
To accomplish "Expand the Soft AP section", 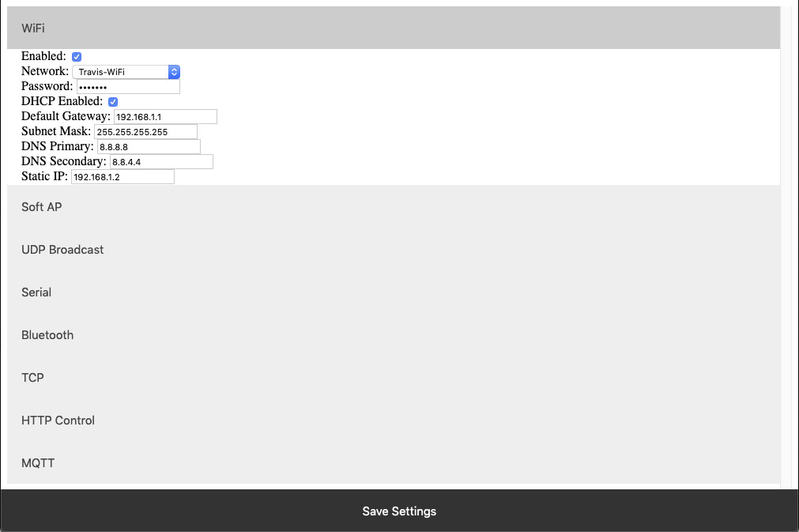I will [x=394, y=206].
